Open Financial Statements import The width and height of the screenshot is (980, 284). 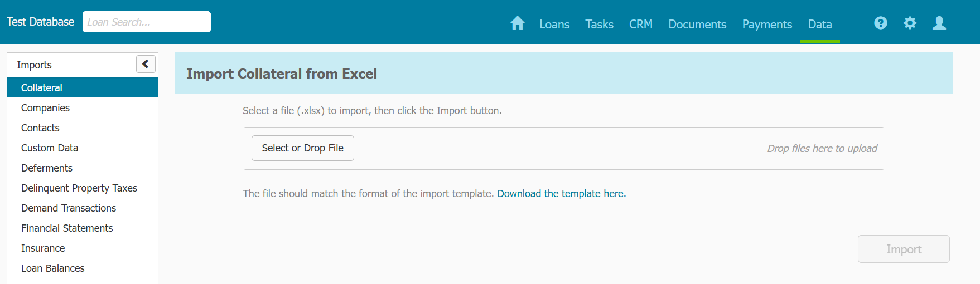point(67,228)
